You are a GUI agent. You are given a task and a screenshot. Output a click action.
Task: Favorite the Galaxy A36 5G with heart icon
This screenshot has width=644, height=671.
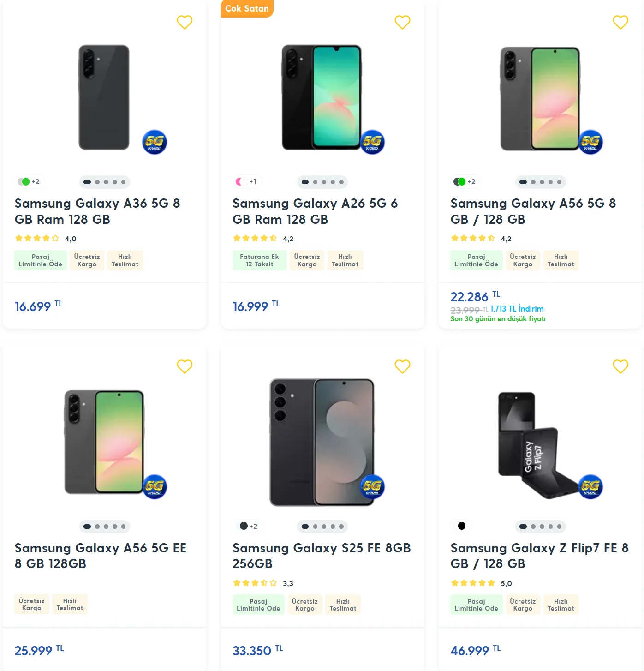click(x=185, y=22)
